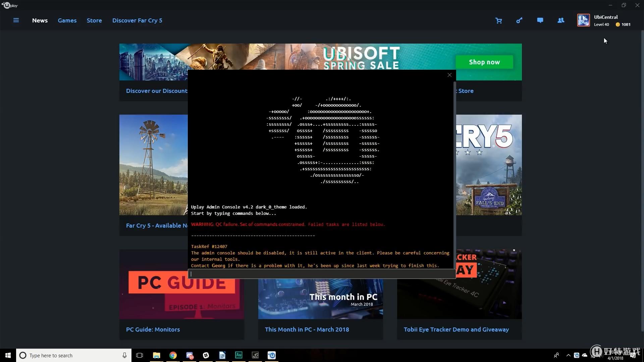Click the Uplay page scrollbar
The height and width of the screenshot is (362, 644).
pos(642,181)
